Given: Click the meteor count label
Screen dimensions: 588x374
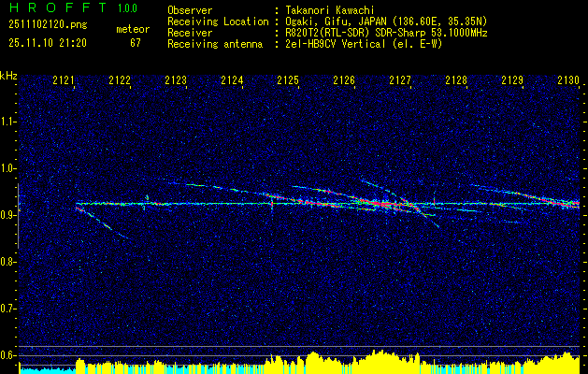Looking at the screenshot, I should pyautogui.click(x=133, y=29).
